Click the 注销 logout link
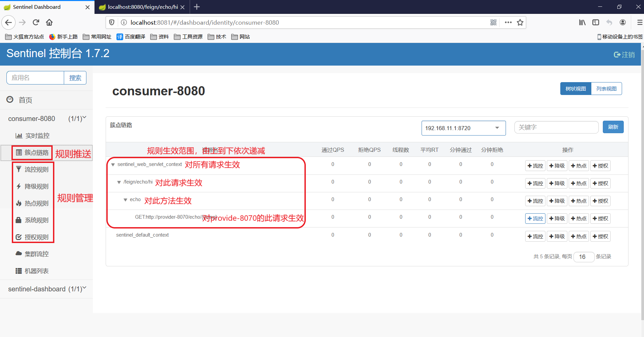644x337 pixels. click(624, 55)
